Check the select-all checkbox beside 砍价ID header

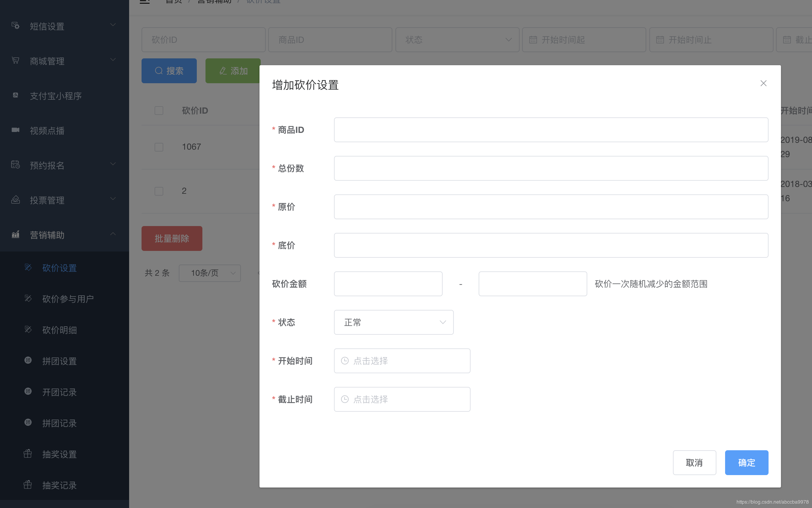coord(159,111)
